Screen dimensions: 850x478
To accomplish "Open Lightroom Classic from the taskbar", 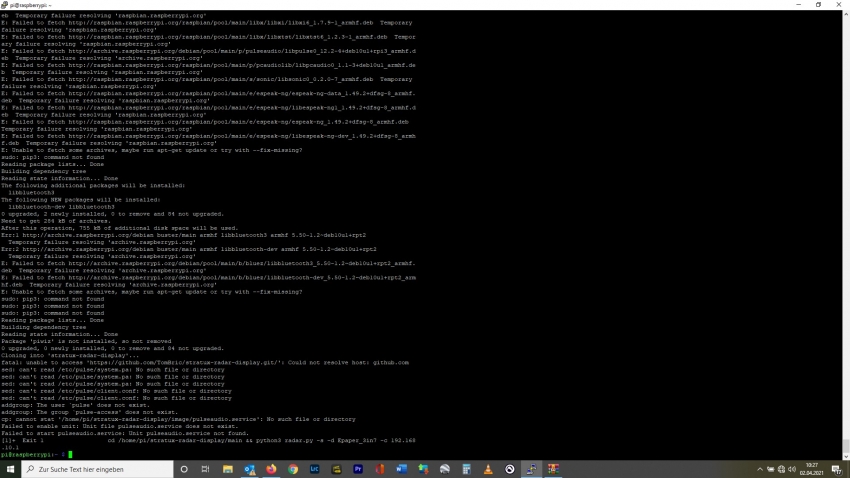I will tap(314, 469).
